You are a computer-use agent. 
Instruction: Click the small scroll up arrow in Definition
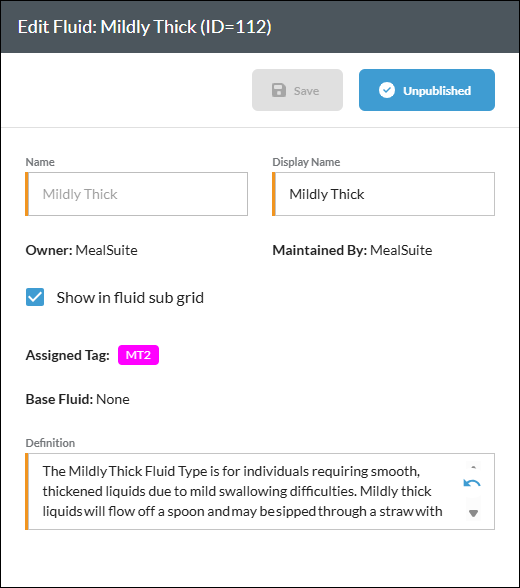point(474,467)
